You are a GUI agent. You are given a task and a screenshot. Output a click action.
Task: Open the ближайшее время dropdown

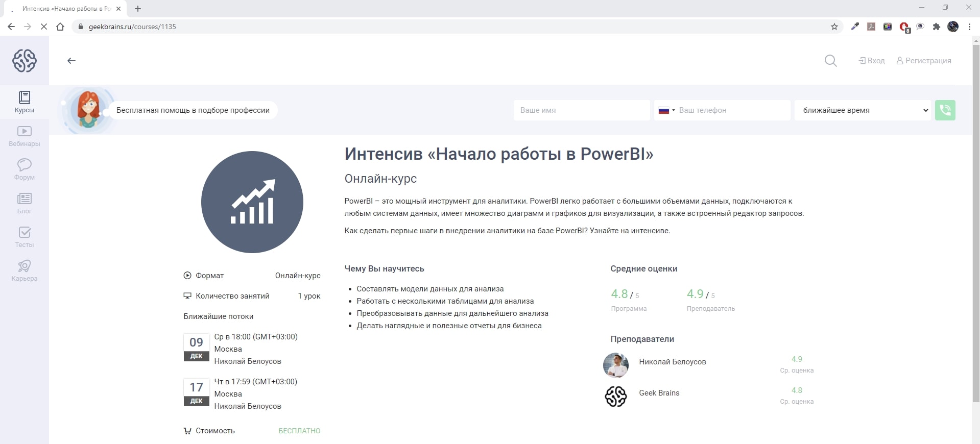[x=863, y=110]
